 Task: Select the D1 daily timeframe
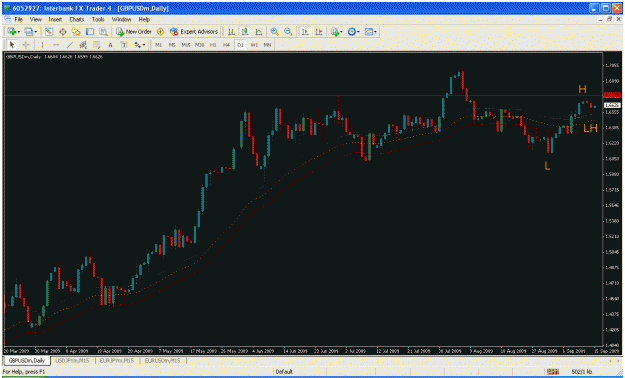(x=240, y=45)
